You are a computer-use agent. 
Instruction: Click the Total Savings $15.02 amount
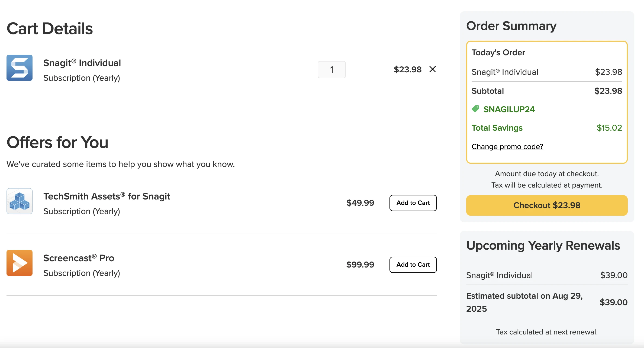click(609, 128)
